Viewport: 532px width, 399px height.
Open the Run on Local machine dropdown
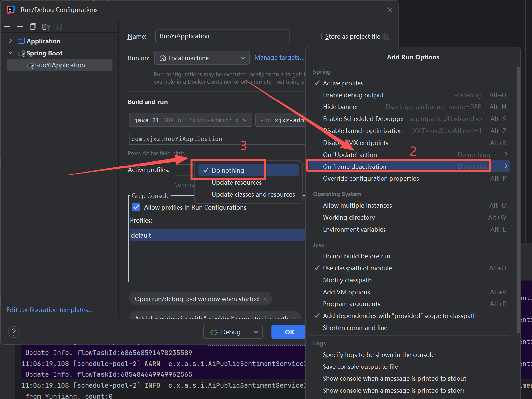(x=202, y=58)
